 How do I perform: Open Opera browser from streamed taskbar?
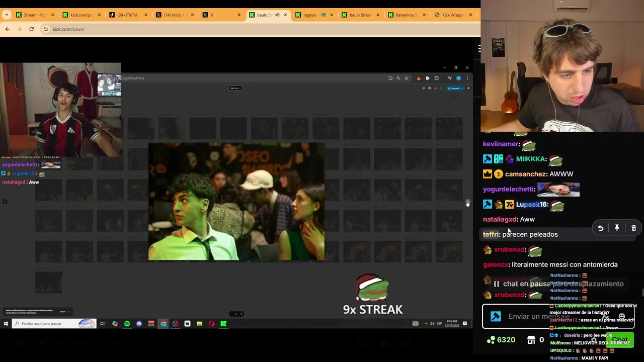coord(211,324)
